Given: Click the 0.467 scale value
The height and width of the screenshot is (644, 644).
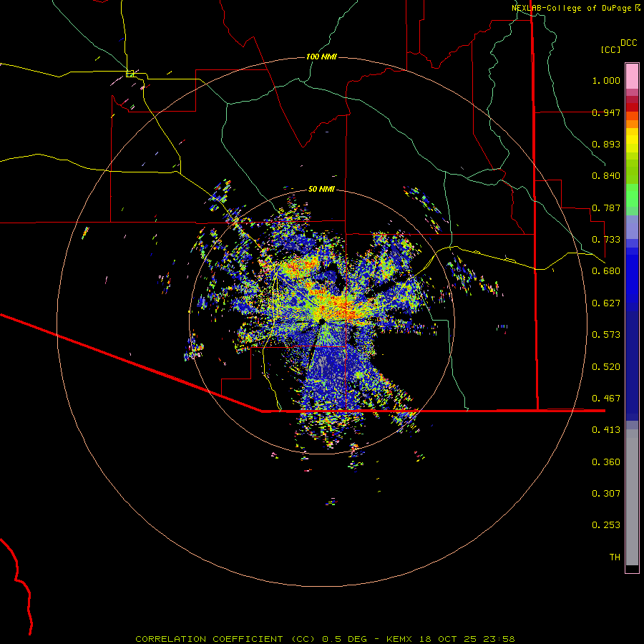Looking at the screenshot, I should point(606,399).
